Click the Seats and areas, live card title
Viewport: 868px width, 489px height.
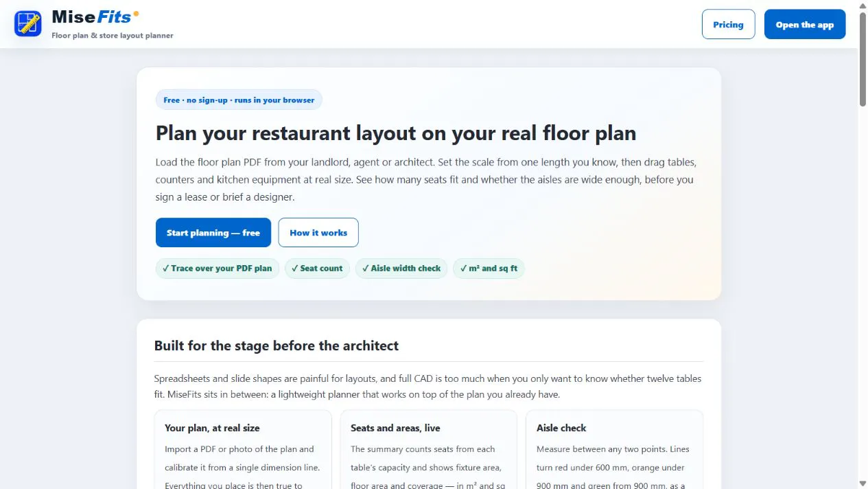pos(395,428)
